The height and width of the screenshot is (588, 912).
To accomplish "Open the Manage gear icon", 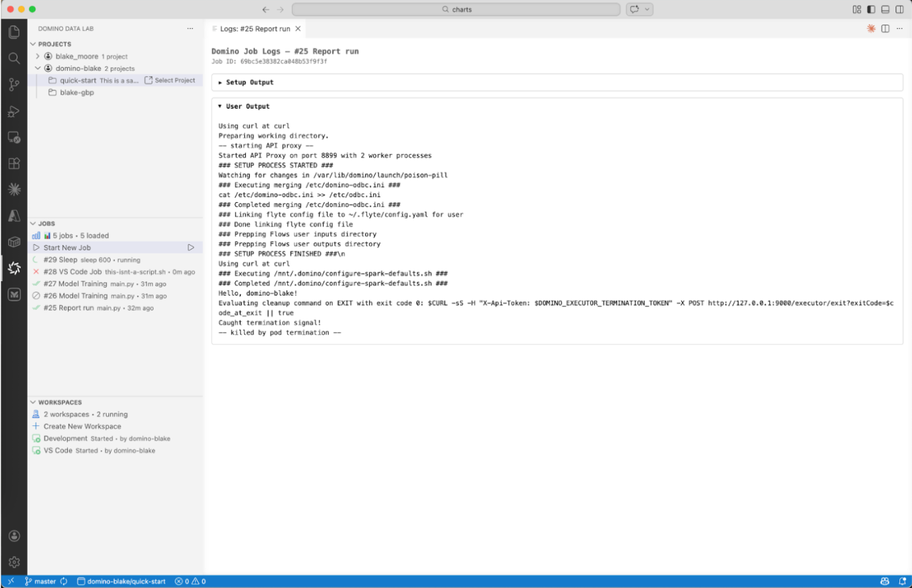I will [x=14, y=562].
